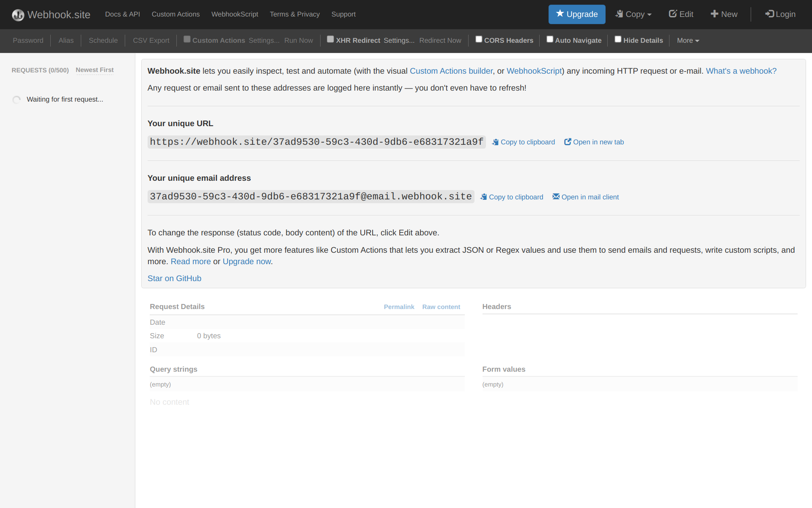This screenshot has height=508, width=812.
Task: Open the unique URL in new tab
Action: (594, 142)
